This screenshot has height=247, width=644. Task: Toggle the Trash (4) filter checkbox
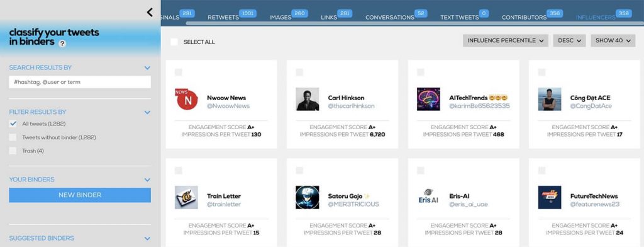(13, 151)
